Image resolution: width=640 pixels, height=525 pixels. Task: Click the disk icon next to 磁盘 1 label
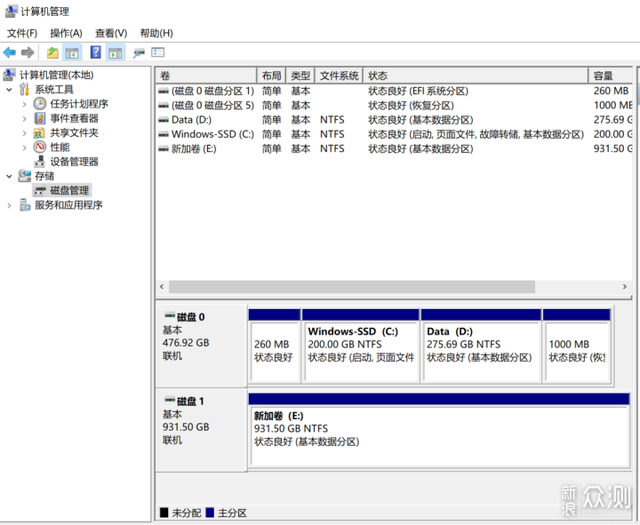pyautogui.click(x=170, y=399)
